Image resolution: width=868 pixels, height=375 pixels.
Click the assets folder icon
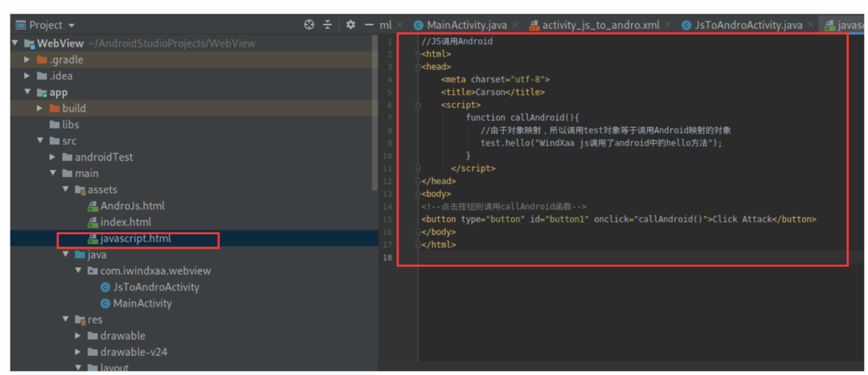[80, 190]
